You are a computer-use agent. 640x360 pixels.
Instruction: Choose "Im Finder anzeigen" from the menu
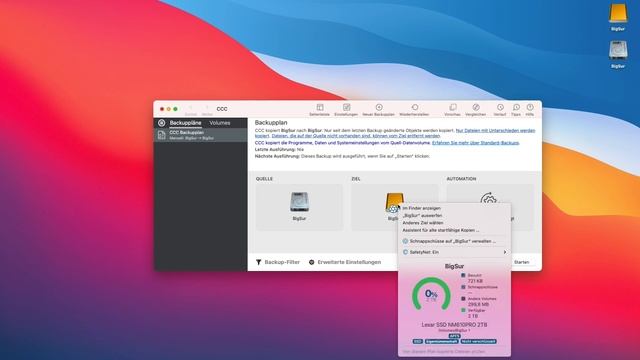[422, 208]
